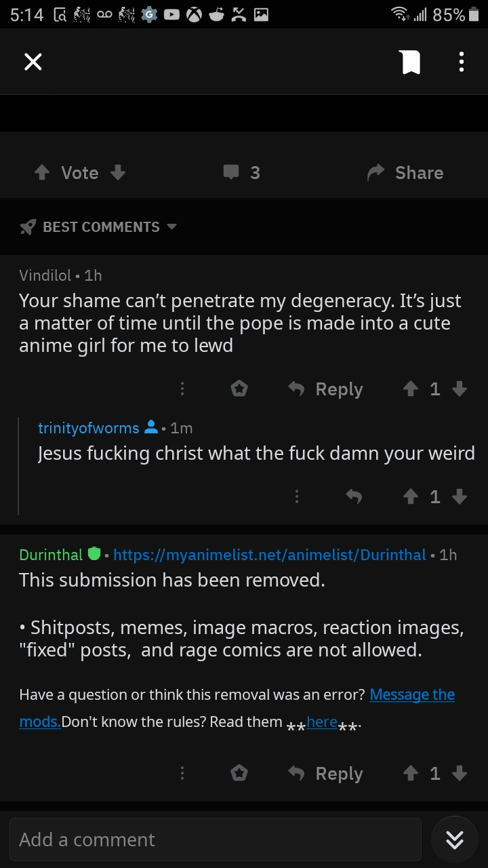Save the post with the bookmark icon
Viewport: 488px width, 868px height.
(x=410, y=61)
